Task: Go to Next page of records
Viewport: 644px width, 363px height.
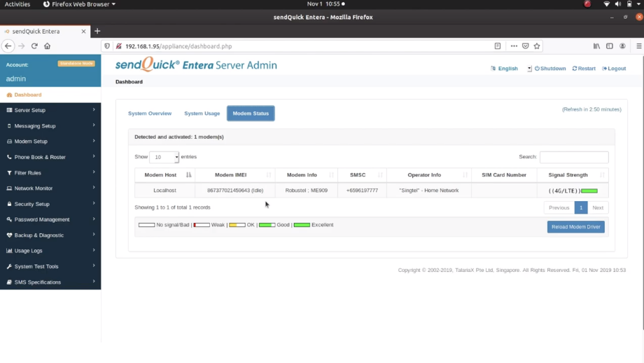Action: coord(598,207)
